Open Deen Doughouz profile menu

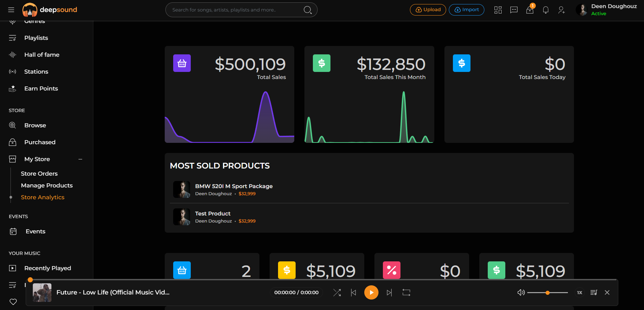pos(606,10)
